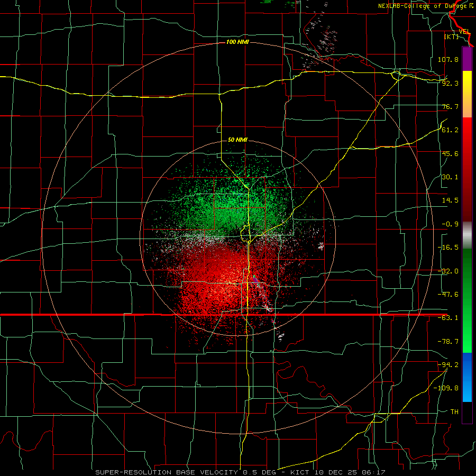Click the 30.1 velocity scale value

tap(450, 177)
